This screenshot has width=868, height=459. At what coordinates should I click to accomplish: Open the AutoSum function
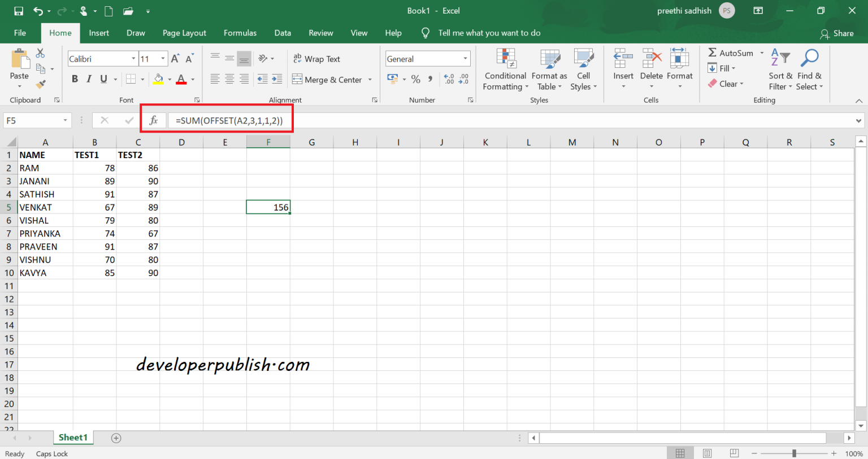pos(731,53)
